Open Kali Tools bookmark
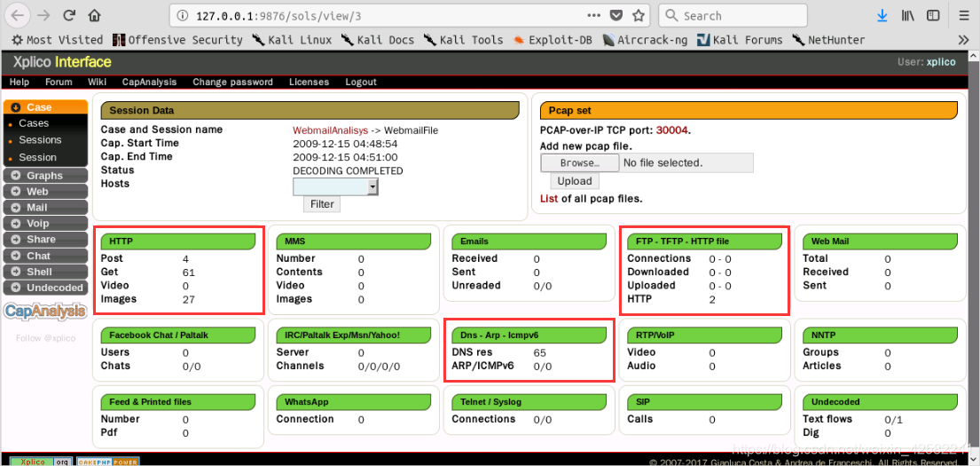Image resolution: width=980 pixels, height=466 pixels. click(463, 40)
